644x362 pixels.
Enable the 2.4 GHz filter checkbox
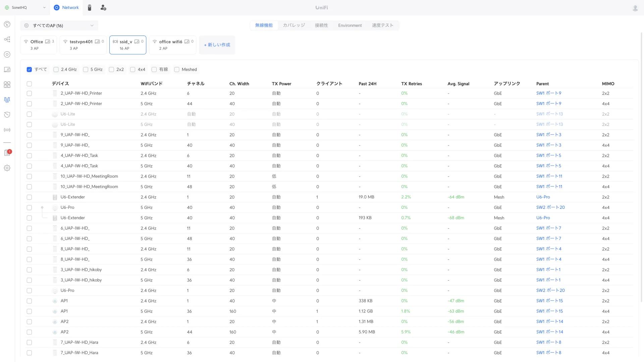pos(56,69)
